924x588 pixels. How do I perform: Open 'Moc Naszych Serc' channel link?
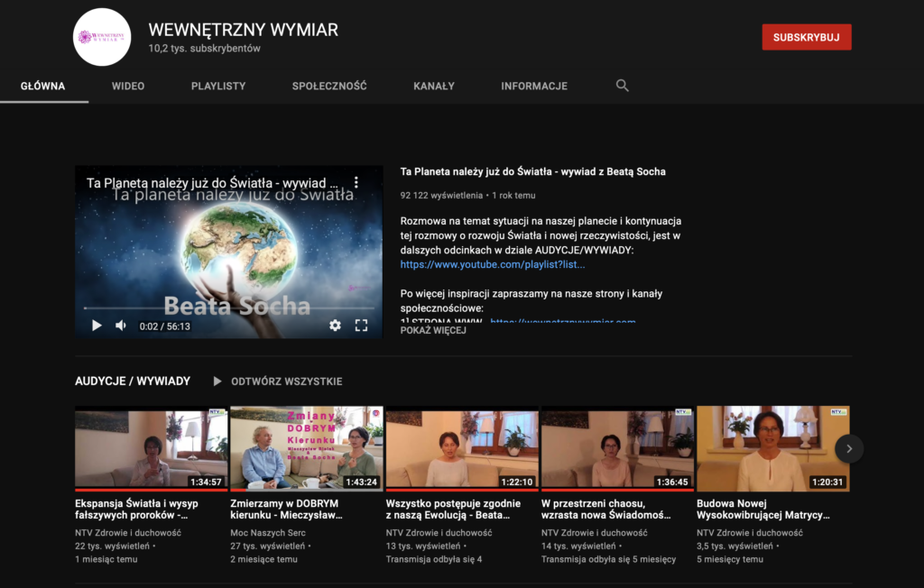pos(268,533)
